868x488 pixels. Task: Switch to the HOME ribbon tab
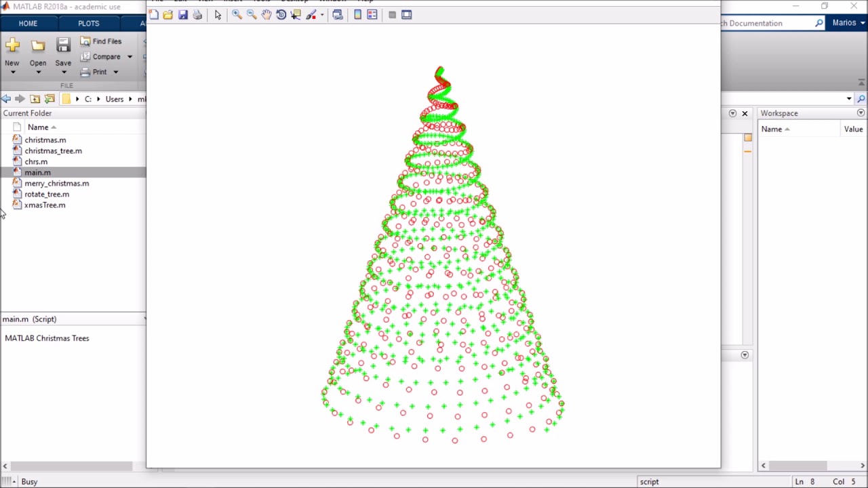point(28,23)
